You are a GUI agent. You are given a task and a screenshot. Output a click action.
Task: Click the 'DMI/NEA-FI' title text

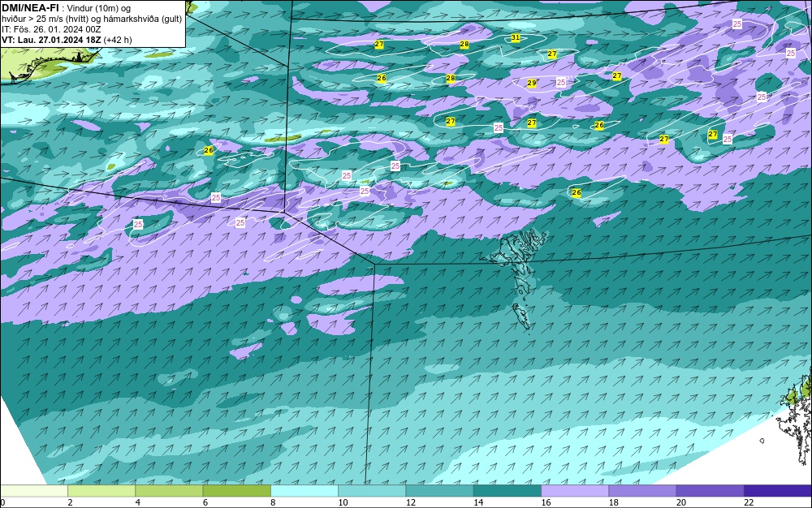click(30, 8)
